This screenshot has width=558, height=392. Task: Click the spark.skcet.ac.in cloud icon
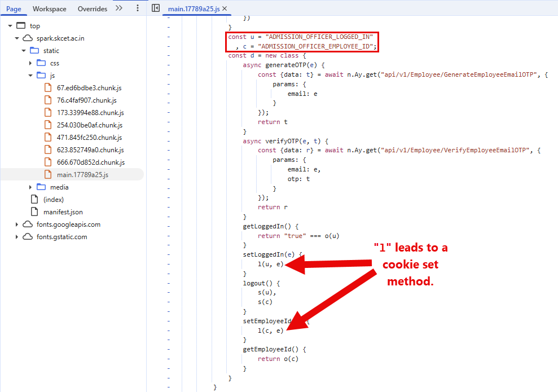(27, 38)
